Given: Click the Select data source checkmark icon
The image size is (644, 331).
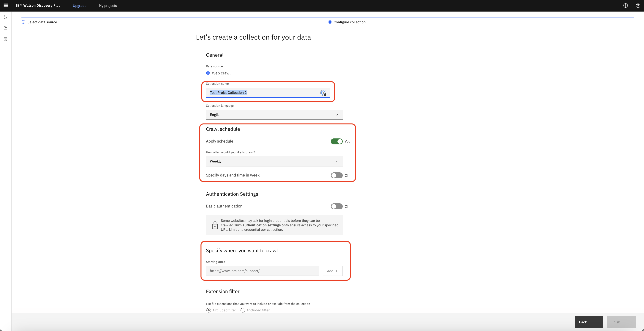Looking at the screenshot, I should [23, 22].
